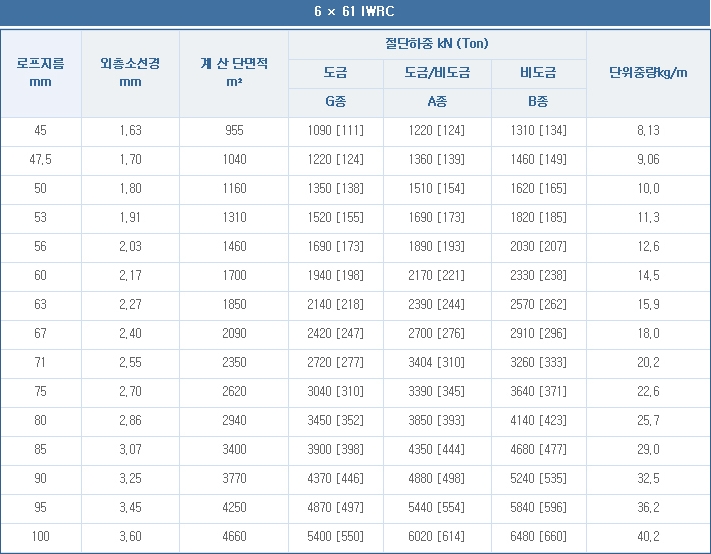711x554 pixels.
Task: Select rope diameter cell '45'
Action: [40, 131]
